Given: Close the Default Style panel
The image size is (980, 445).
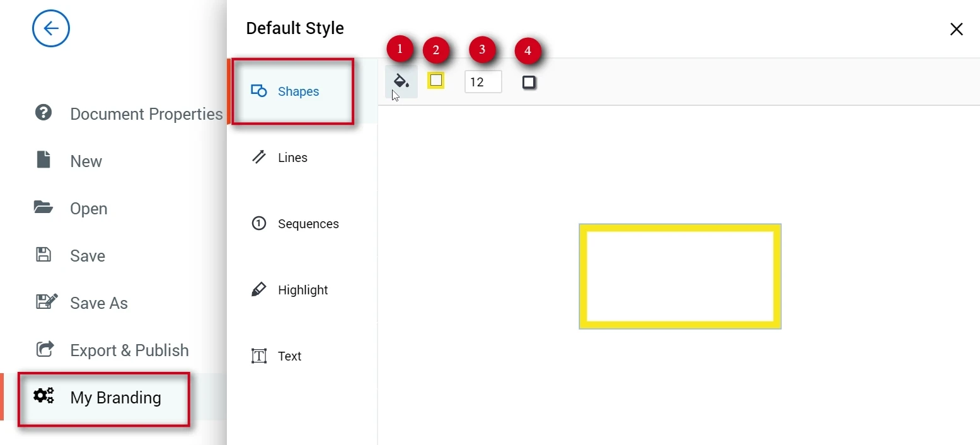Looking at the screenshot, I should tap(956, 29).
